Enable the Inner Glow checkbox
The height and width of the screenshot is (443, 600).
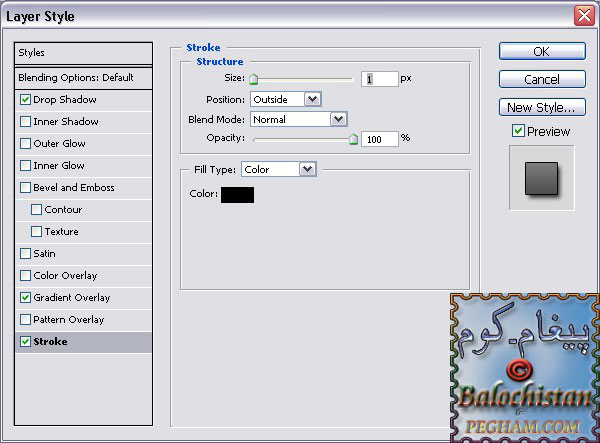tap(25, 166)
